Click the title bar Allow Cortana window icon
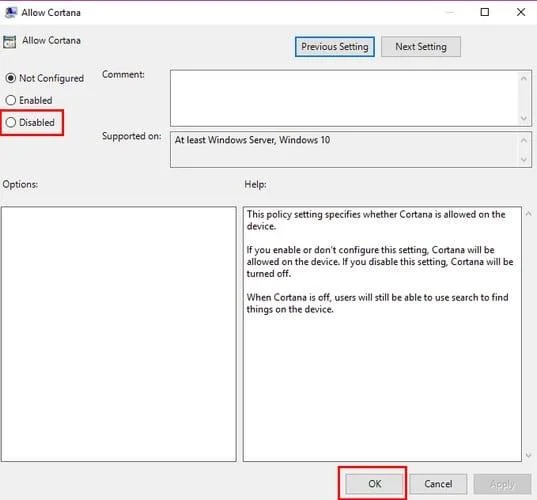Image resolution: width=537 pixels, height=500 pixels. point(11,12)
